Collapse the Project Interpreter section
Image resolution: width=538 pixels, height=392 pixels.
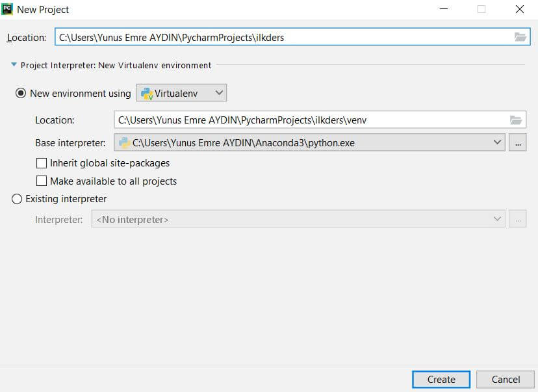click(x=14, y=64)
